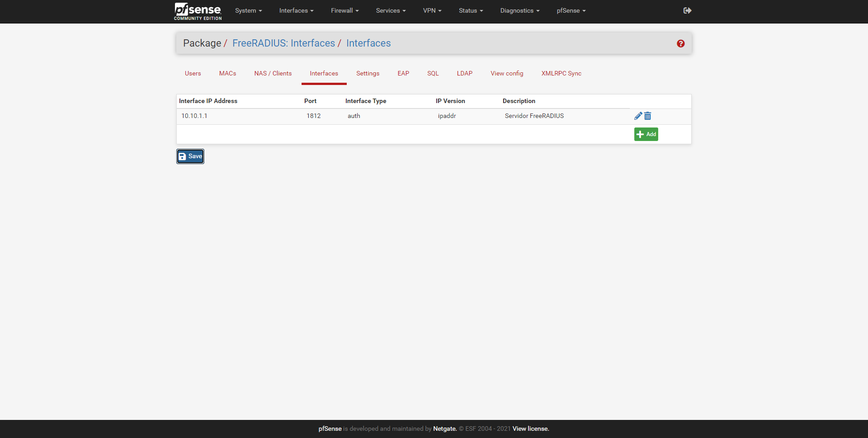Open the View config tab
Screen dimensions: 868x438
(x=507, y=73)
